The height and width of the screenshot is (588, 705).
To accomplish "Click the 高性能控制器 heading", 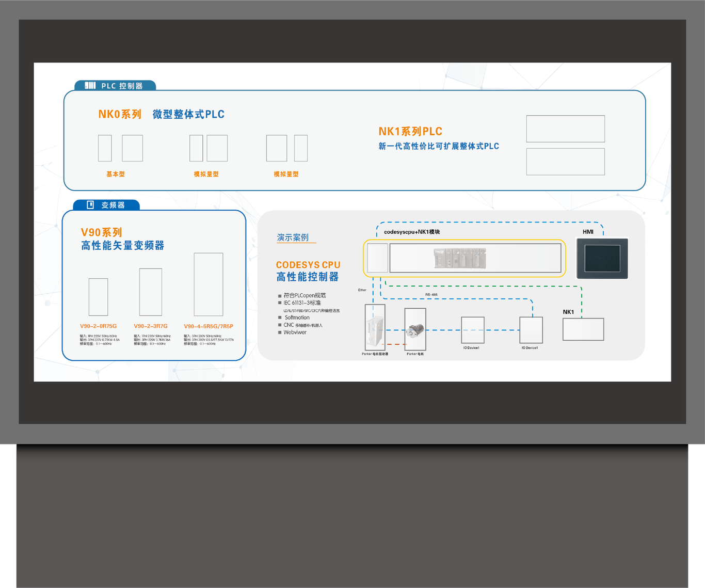I will (x=308, y=277).
